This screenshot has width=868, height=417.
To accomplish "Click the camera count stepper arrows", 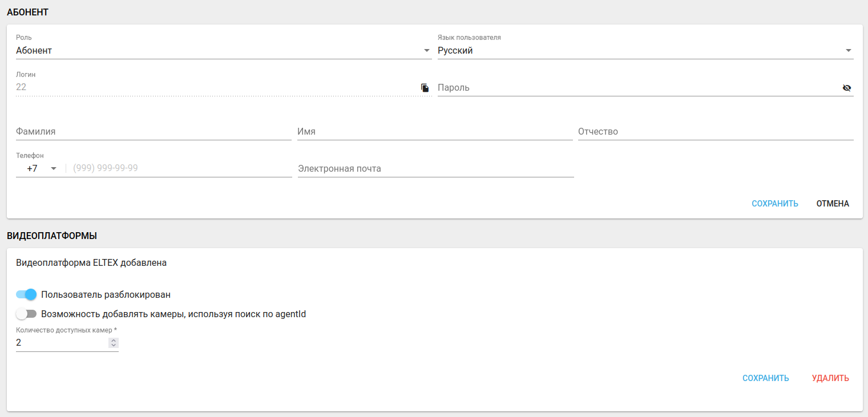I will point(114,343).
